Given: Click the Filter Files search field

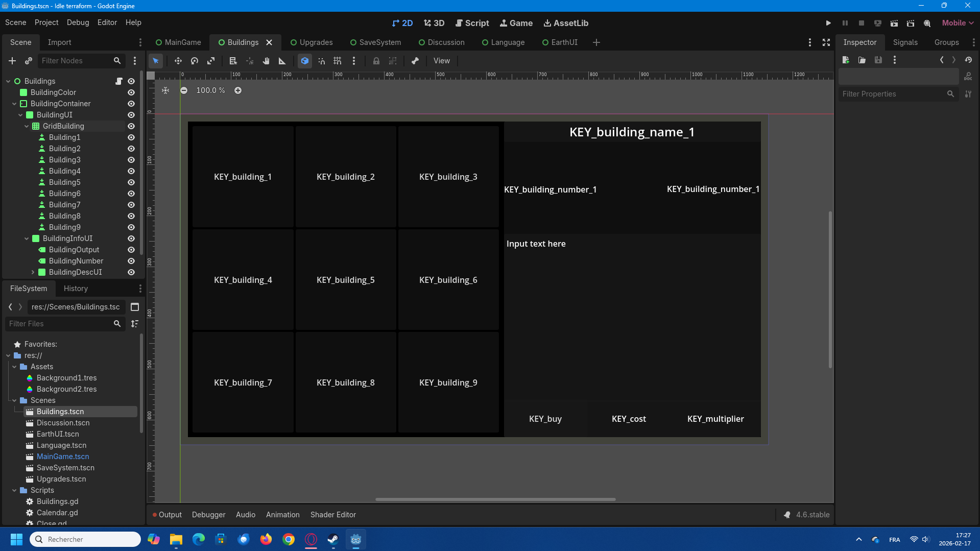Looking at the screenshot, I should [59, 324].
